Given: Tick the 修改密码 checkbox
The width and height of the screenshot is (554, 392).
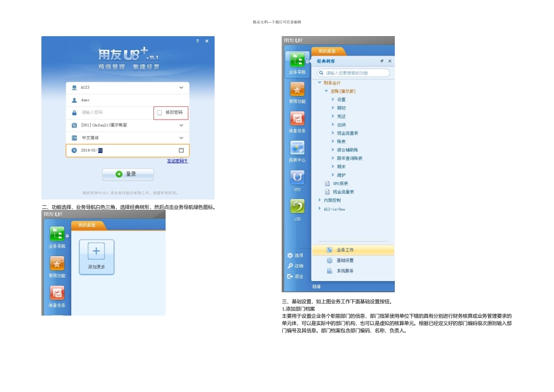Looking at the screenshot, I should tap(159, 113).
